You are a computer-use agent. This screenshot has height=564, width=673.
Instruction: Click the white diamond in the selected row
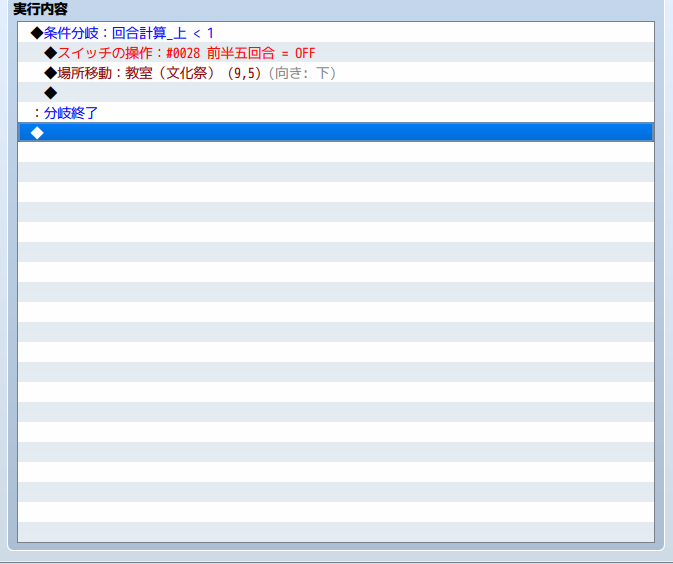click(37, 133)
